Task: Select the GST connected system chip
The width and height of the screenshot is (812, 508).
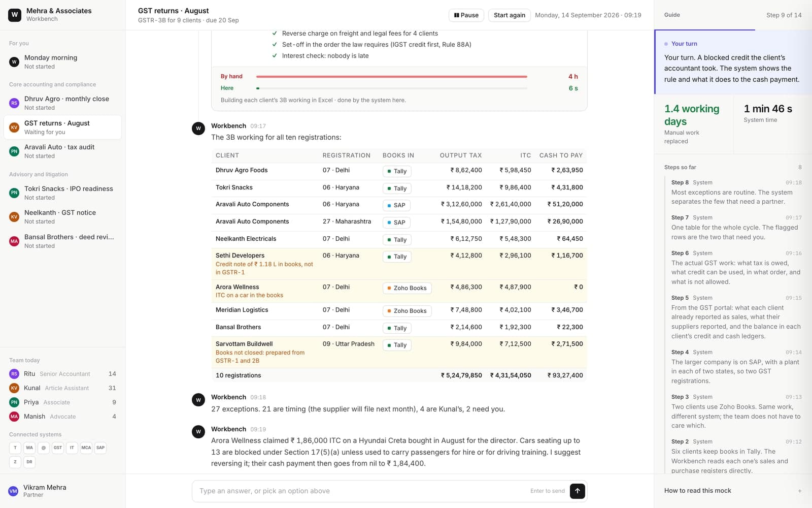Action: [x=58, y=448]
